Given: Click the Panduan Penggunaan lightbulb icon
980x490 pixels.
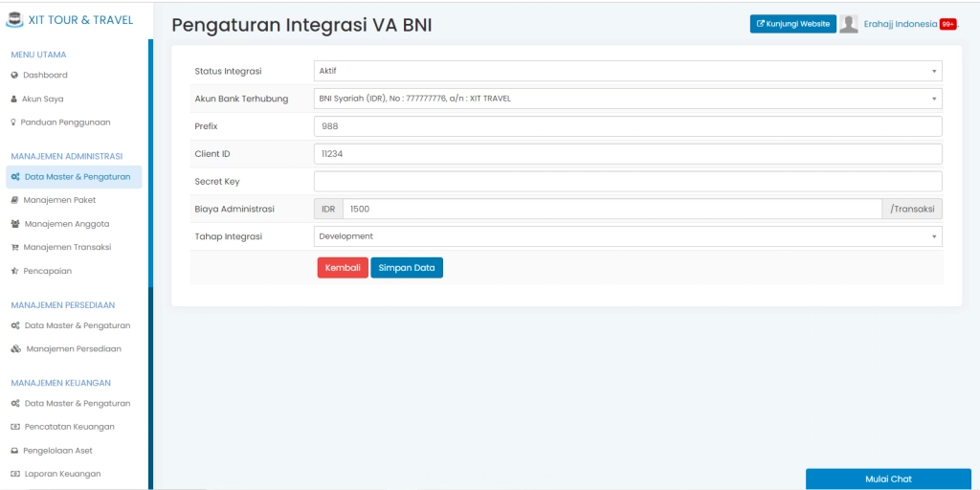Looking at the screenshot, I should point(14,122).
